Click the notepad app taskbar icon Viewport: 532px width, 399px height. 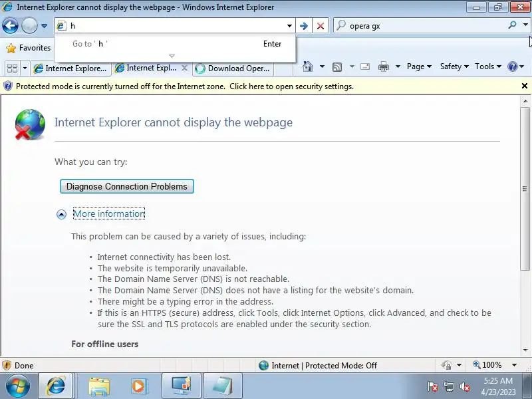tap(223, 386)
